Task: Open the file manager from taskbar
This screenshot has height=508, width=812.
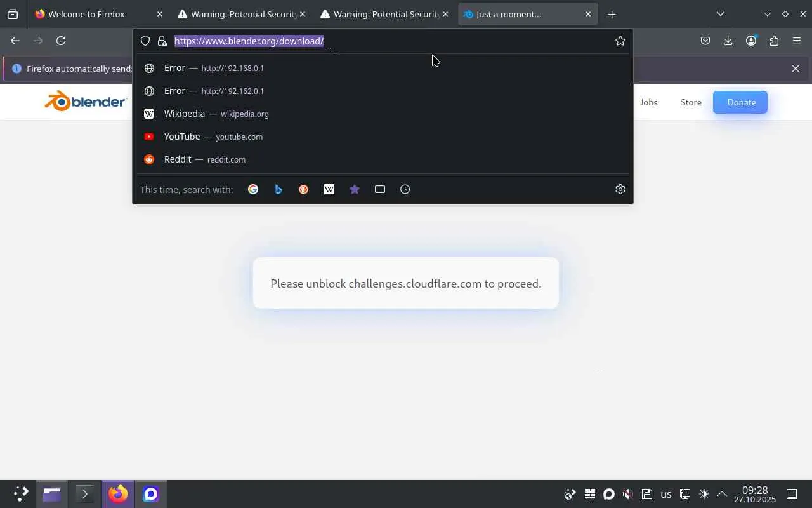Action: 51,494
